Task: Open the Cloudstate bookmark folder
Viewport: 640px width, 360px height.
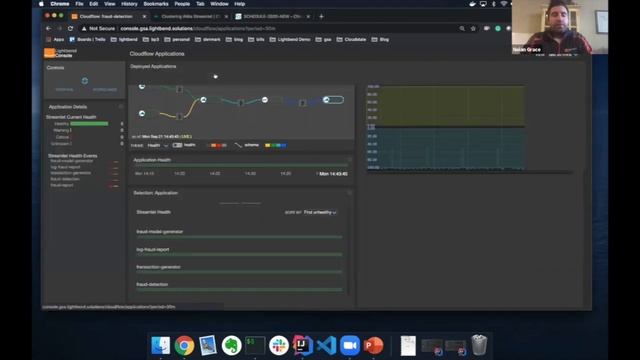Action: coord(351,40)
